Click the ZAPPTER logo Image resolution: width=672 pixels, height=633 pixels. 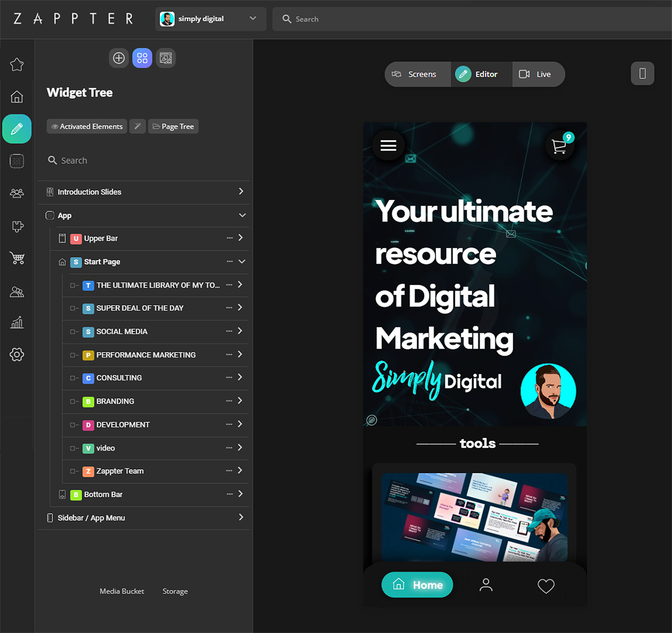point(73,19)
